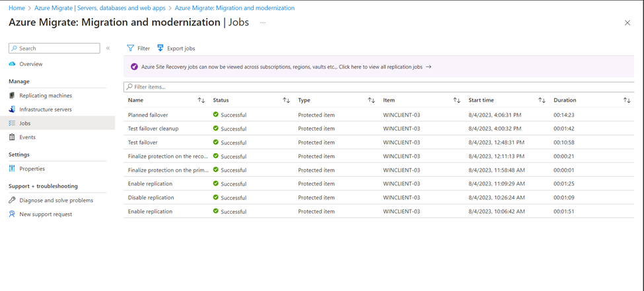This screenshot has height=291, width=644.
Task: Click Protected item in Disable replication row
Action: pyautogui.click(x=316, y=197)
